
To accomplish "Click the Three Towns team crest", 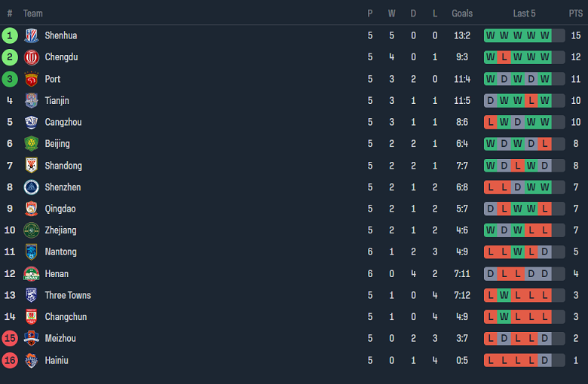I will pyautogui.click(x=32, y=295).
